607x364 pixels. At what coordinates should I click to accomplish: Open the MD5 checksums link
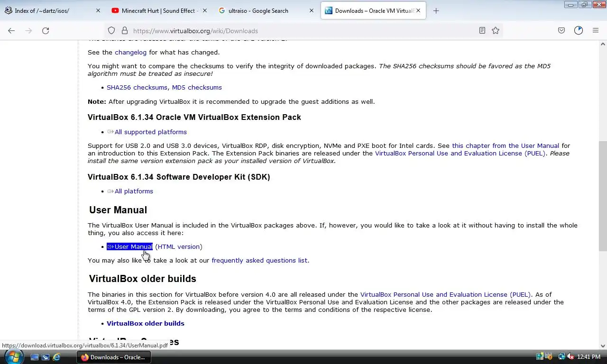coord(197,87)
